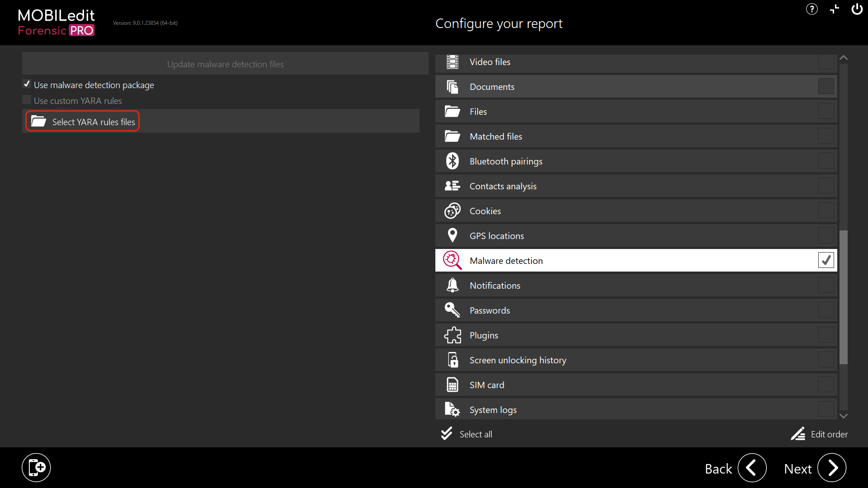Uncheck the Malware detection checkbox
This screenshot has height=488, width=868.
826,260
